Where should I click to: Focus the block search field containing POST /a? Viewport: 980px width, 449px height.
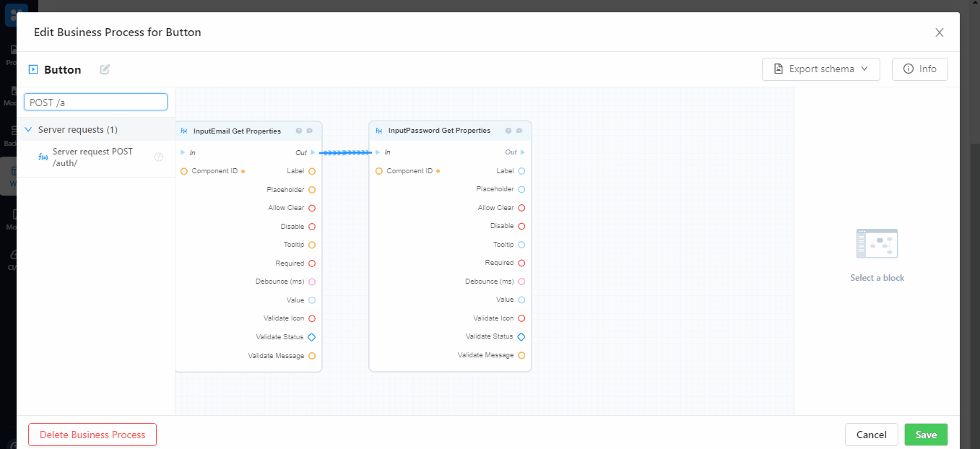pyautogui.click(x=95, y=103)
